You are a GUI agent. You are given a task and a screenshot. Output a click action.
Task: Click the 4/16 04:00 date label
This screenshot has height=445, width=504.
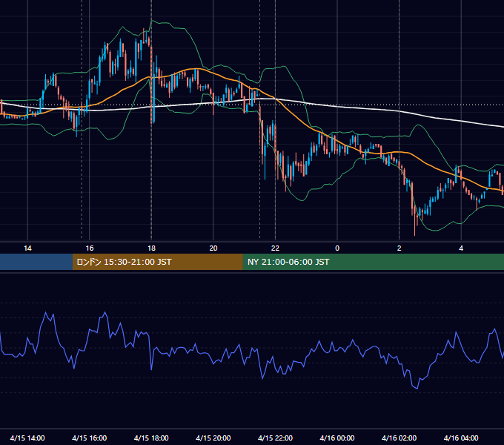tap(461, 438)
